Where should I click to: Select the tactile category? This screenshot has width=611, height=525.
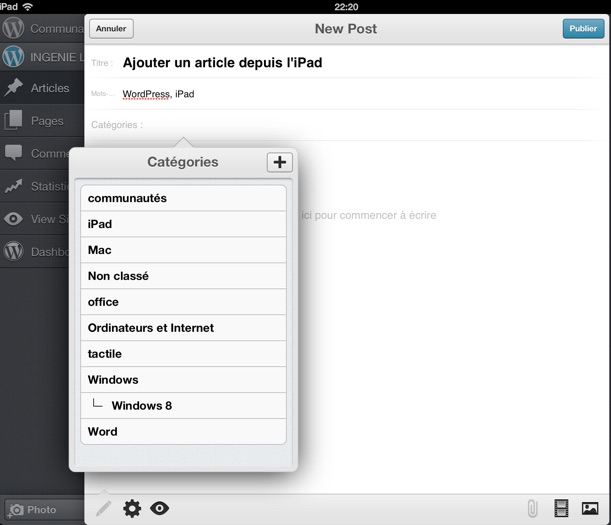183,354
